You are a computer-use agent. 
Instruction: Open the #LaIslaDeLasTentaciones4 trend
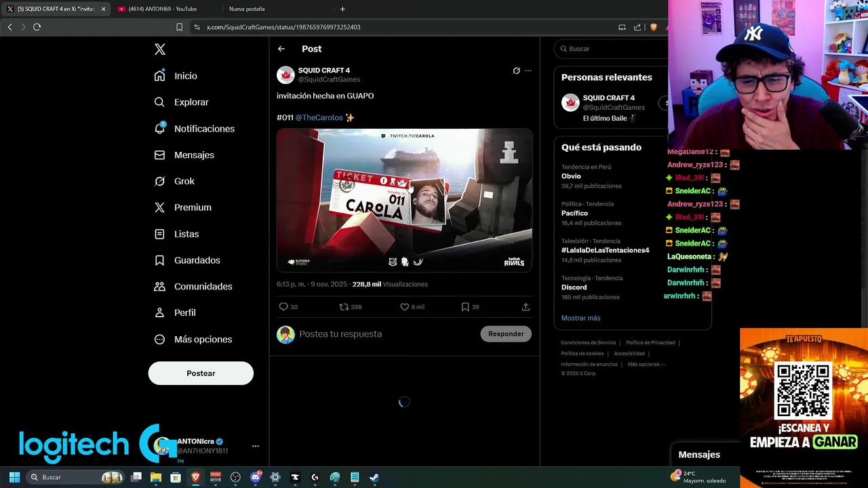605,250
